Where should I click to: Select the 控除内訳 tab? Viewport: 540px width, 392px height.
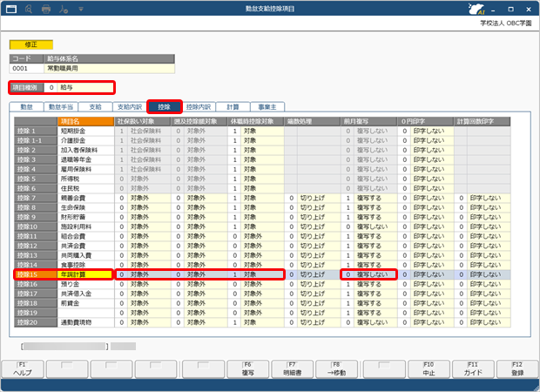tap(199, 105)
